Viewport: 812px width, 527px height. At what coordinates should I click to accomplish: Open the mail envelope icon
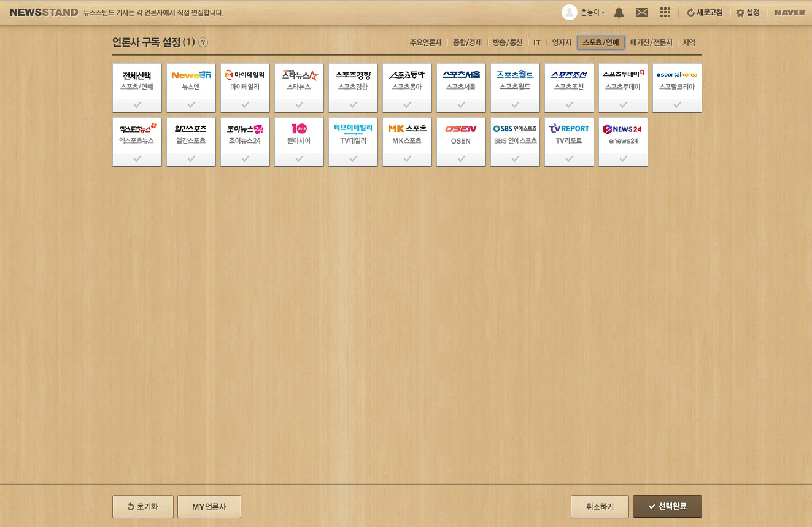[642, 12]
